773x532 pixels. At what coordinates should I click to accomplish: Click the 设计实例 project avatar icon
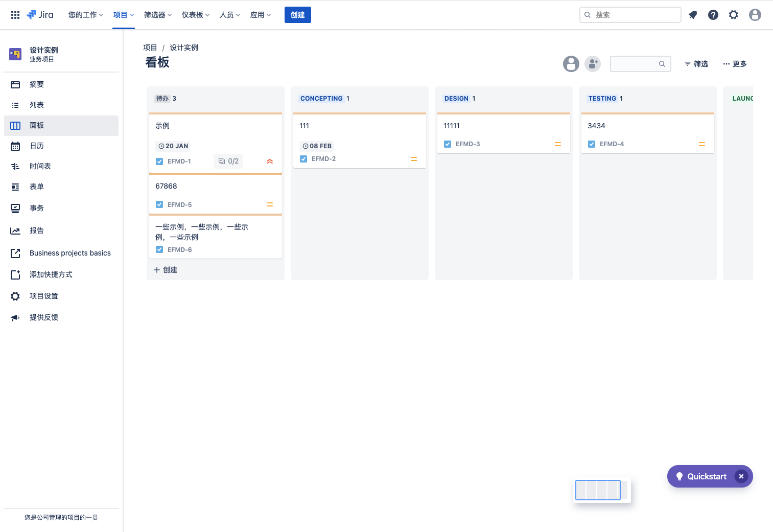[15, 54]
